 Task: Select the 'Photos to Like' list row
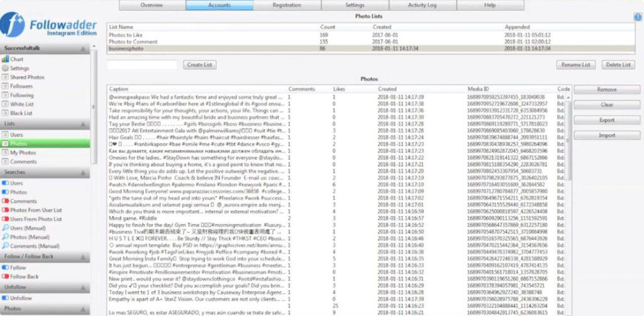(x=370, y=35)
